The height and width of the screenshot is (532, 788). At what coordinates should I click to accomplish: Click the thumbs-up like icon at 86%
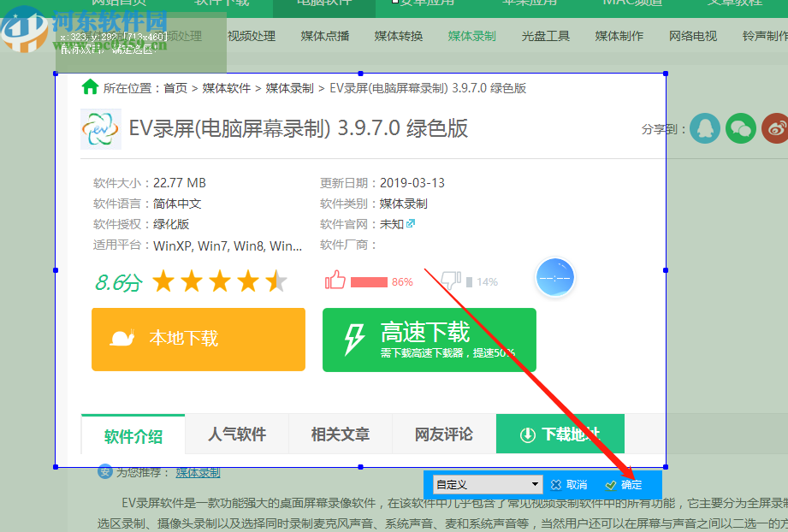pyautogui.click(x=335, y=279)
